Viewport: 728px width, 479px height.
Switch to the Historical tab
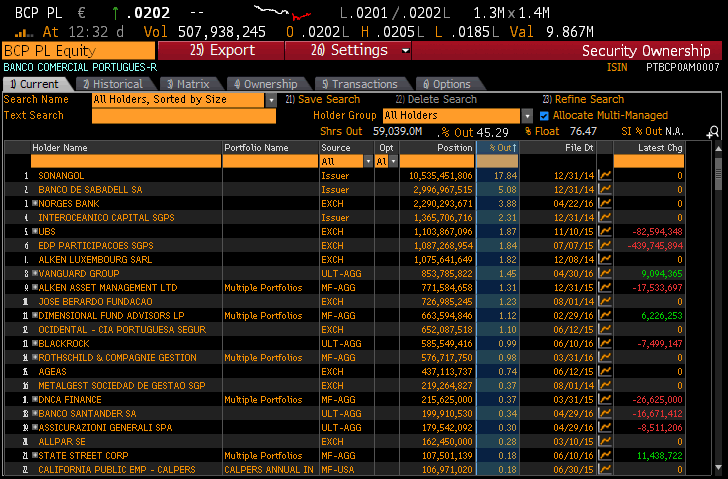click(x=113, y=84)
